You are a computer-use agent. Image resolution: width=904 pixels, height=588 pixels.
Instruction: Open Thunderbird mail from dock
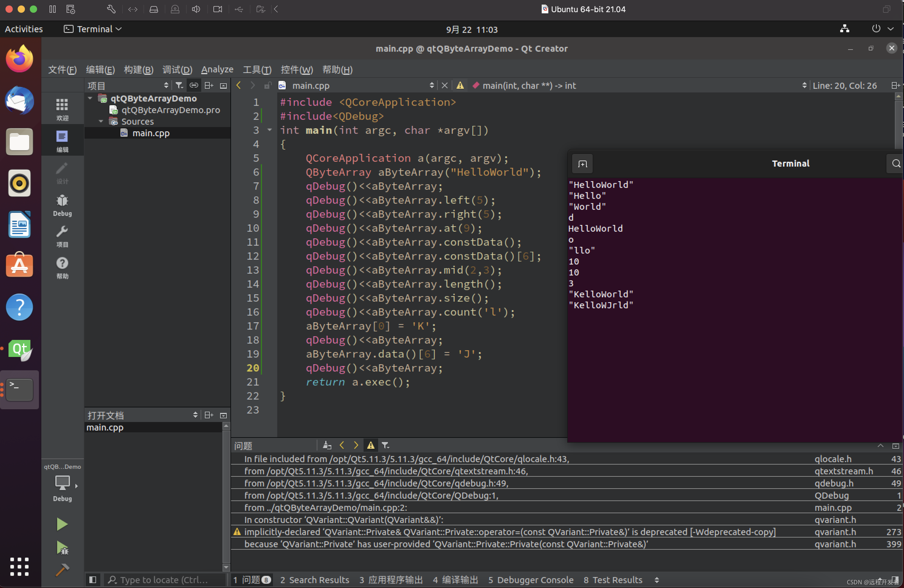(x=19, y=100)
